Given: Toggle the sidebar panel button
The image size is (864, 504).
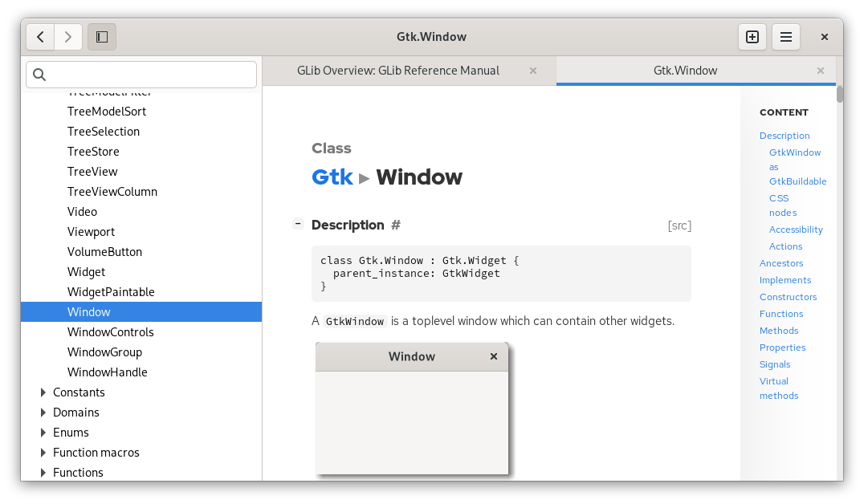Looking at the screenshot, I should click(102, 37).
